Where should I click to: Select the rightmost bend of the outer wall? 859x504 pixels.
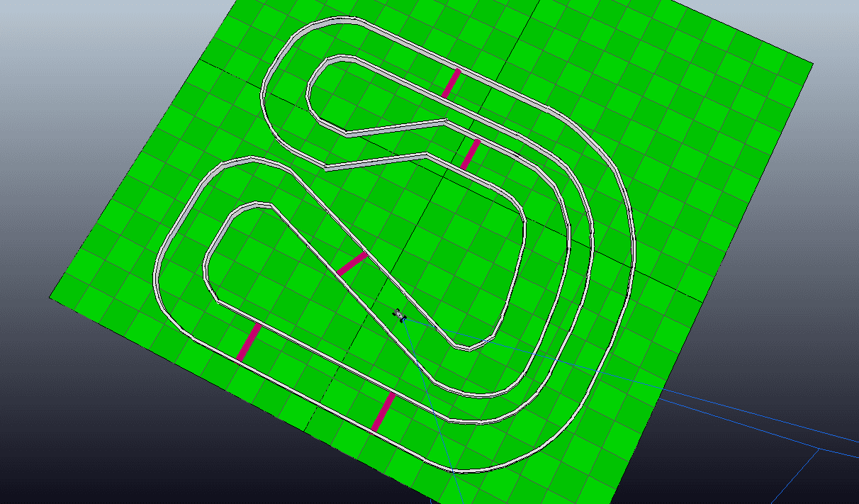click(632, 234)
